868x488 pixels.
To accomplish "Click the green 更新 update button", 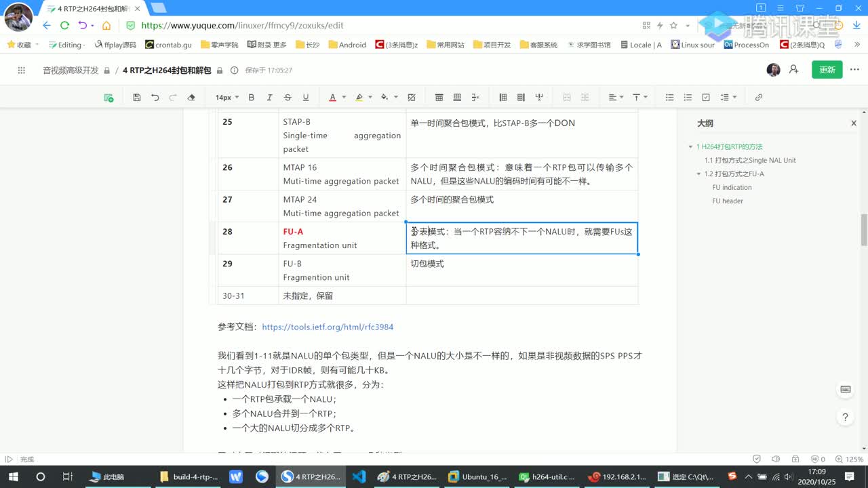I will [827, 70].
